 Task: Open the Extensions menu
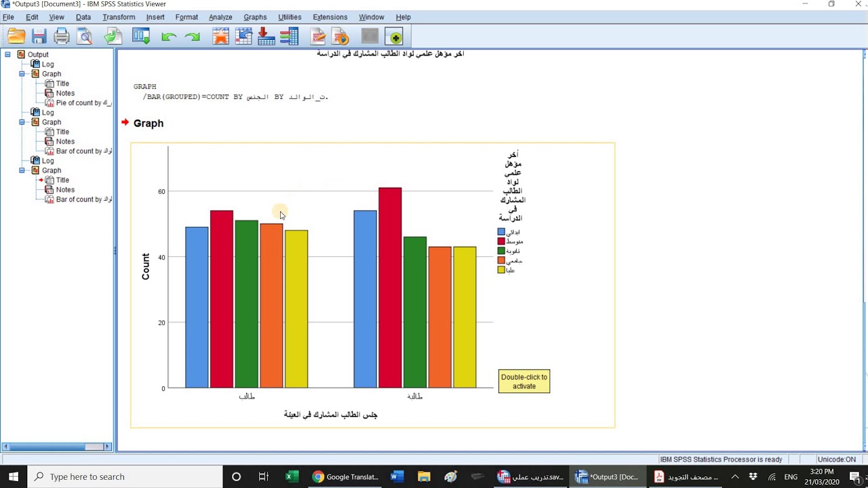point(330,17)
